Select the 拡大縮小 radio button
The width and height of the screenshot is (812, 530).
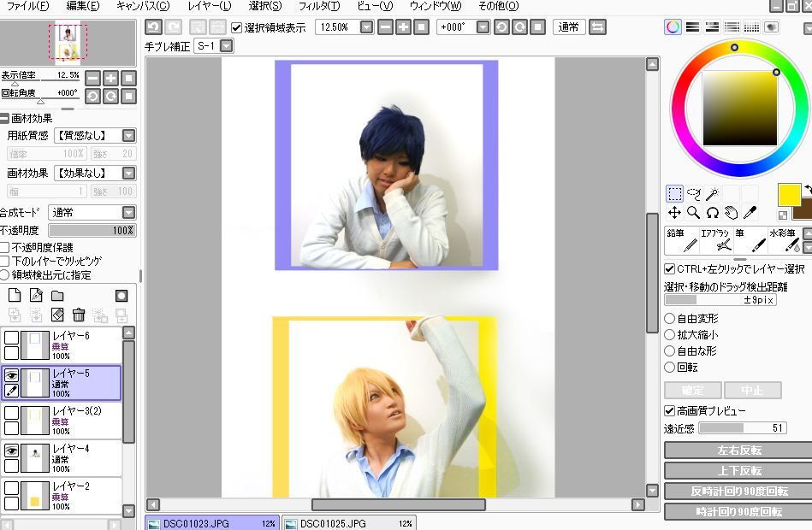point(670,335)
